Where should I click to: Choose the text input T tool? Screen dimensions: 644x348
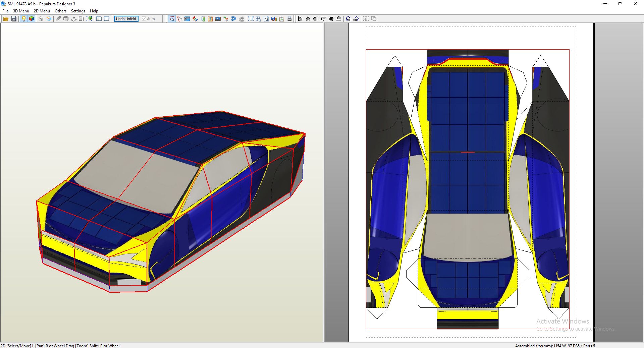pos(210,19)
